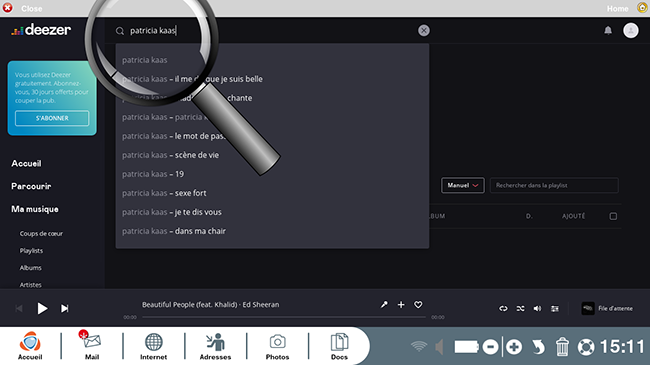Viewport: 650px width, 365px height.
Task: Open the notifications bell
Action: tap(608, 30)
